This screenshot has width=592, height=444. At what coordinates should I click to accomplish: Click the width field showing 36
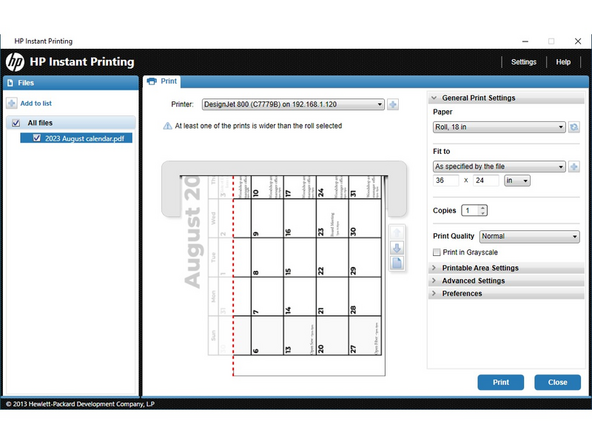[446, 180]
